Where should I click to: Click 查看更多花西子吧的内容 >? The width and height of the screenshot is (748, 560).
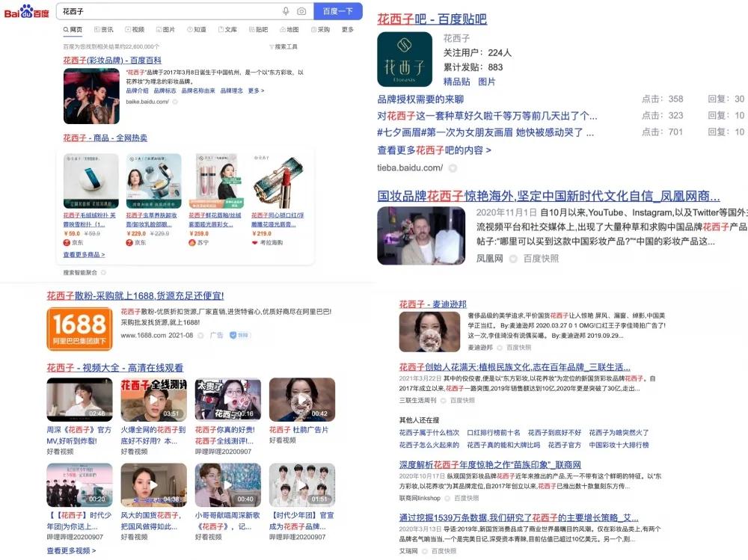434,150
